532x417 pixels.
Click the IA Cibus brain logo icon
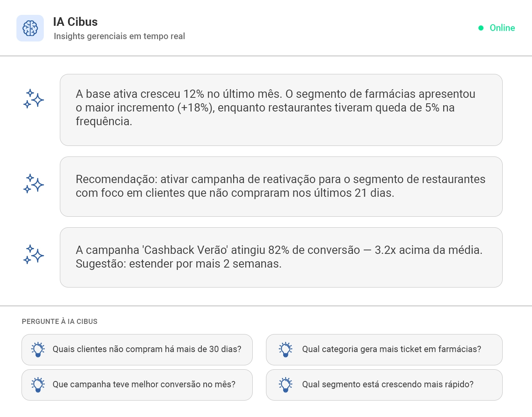point(30,28)
